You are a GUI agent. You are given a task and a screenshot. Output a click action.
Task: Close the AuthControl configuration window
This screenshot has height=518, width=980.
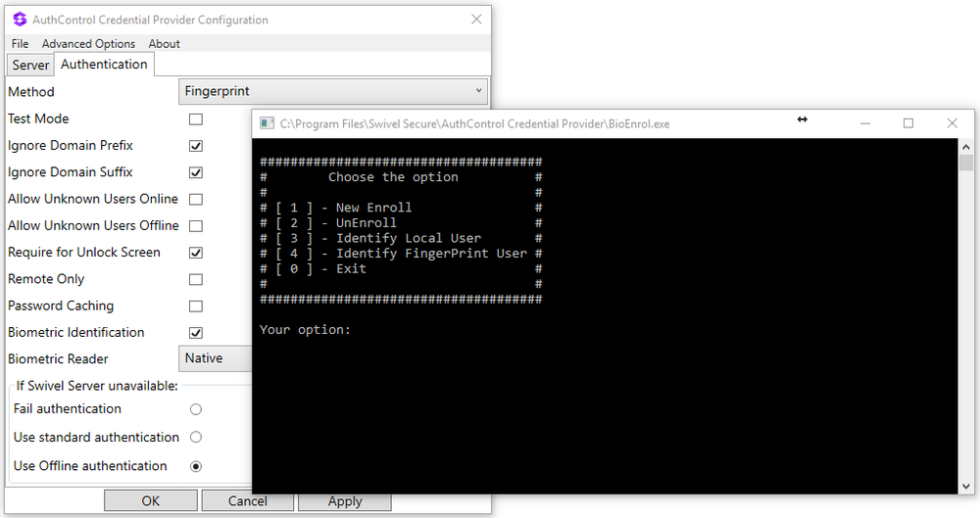tap(476, 20)
